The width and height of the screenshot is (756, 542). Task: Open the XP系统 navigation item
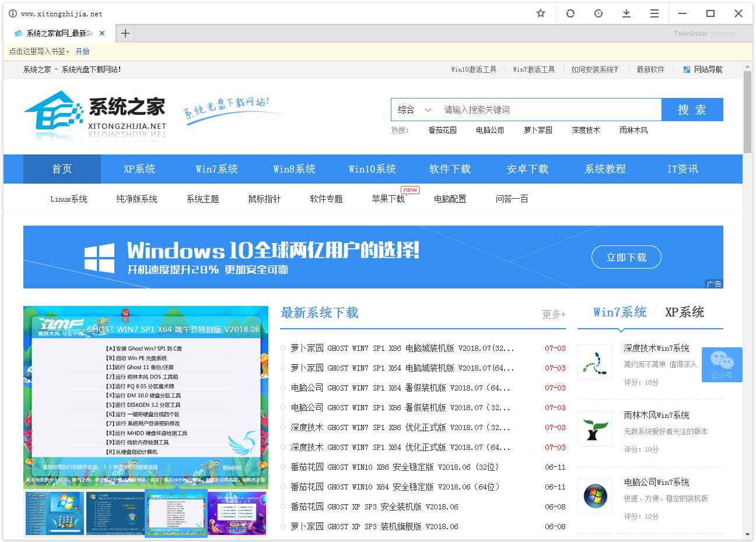[x=139, y=169]
